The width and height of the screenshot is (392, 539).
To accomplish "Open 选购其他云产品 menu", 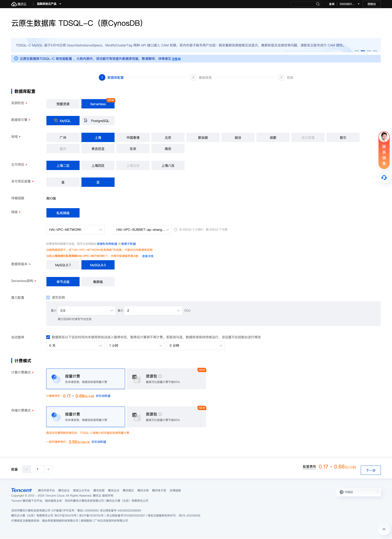I will coord(49,4).
